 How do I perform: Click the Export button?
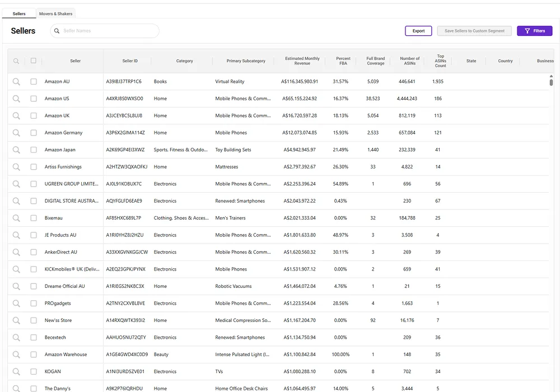click(x=418, y=31)
